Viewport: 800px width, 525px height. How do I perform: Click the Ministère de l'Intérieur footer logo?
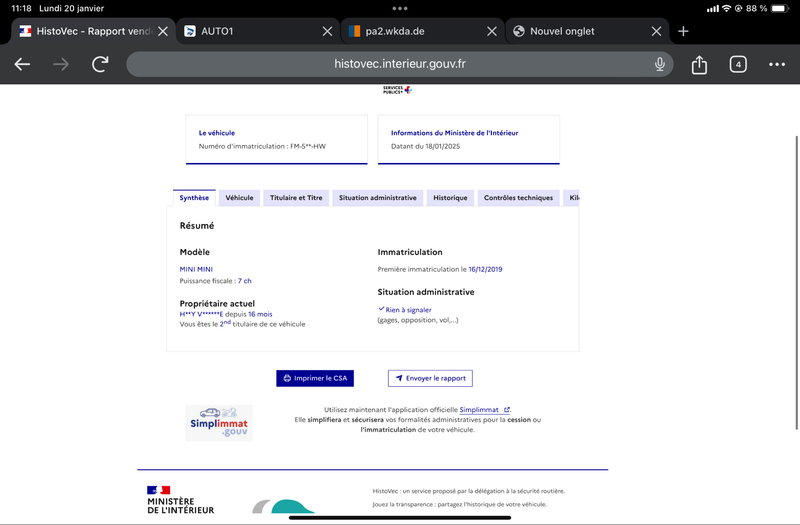pos(181,500)
